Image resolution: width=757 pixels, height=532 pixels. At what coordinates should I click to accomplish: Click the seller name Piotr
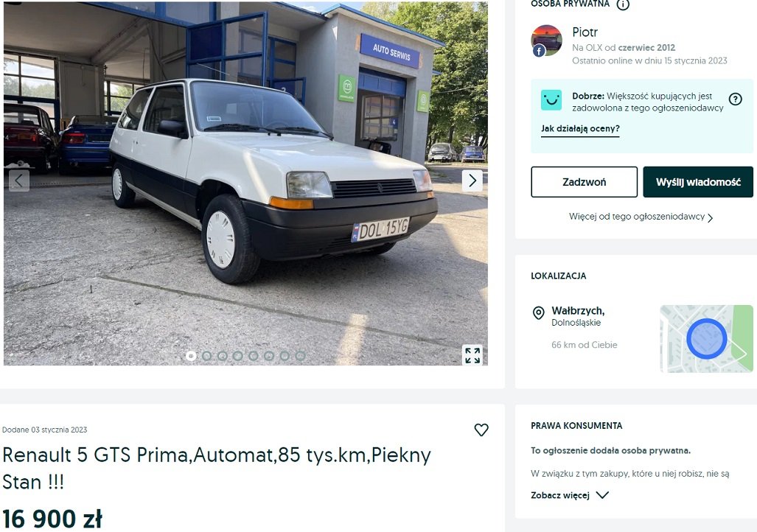click(x=585, y=32)
